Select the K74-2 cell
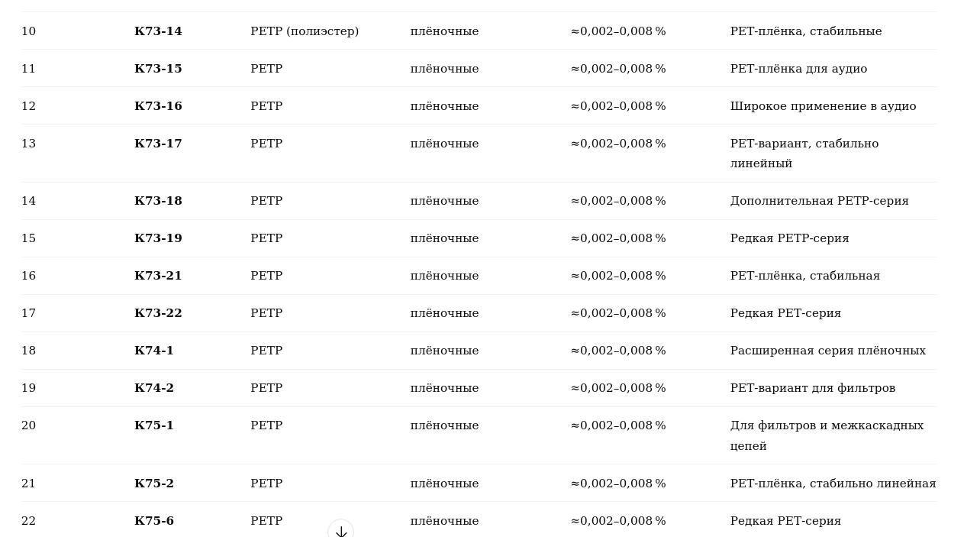This screenshot has height=537, width=980. (154, 388)
